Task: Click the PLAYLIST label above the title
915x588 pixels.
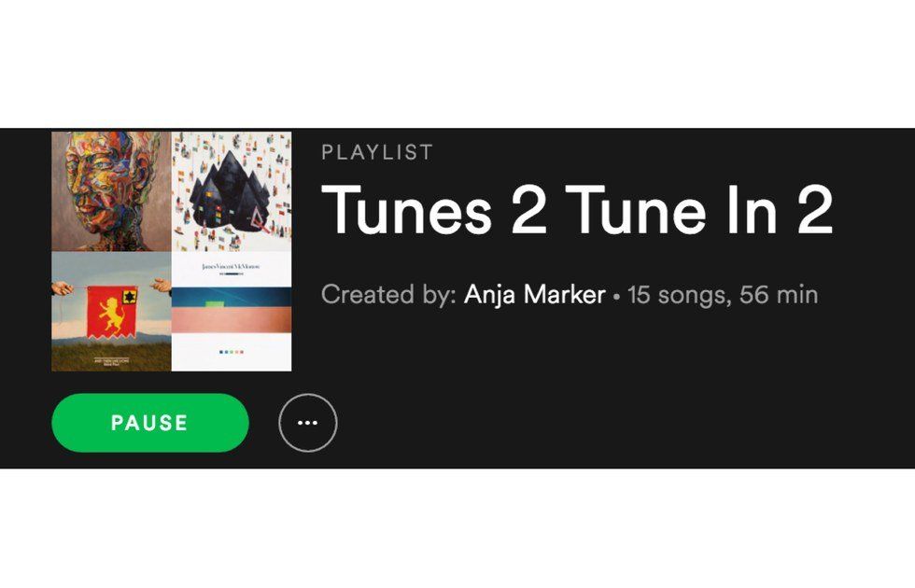Action: click(x=377, y=152)
